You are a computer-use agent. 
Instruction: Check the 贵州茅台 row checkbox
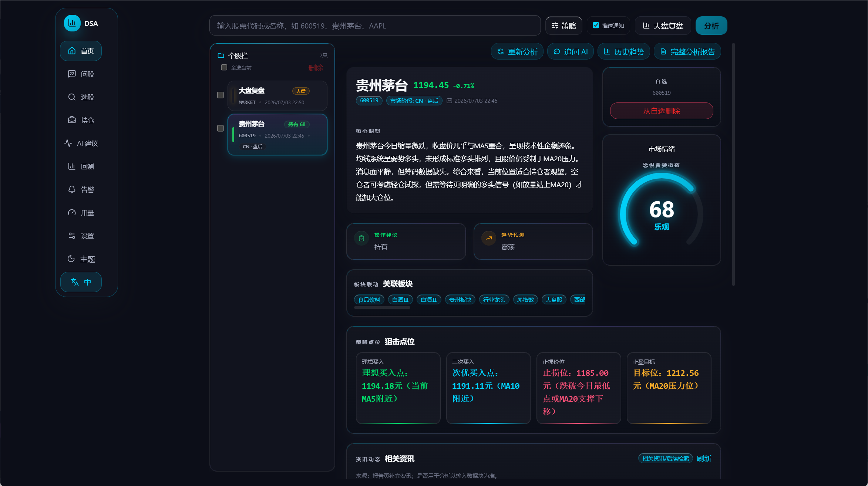tap(221, 128)
